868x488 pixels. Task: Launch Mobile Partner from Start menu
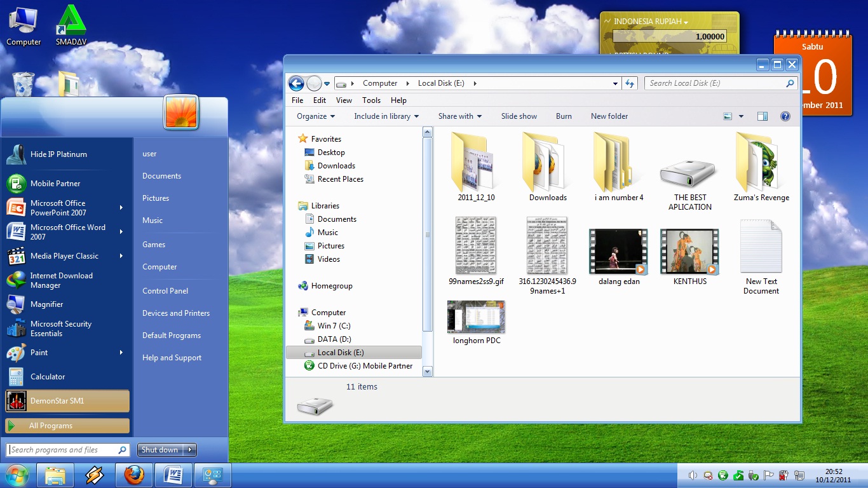coord(67,184)
